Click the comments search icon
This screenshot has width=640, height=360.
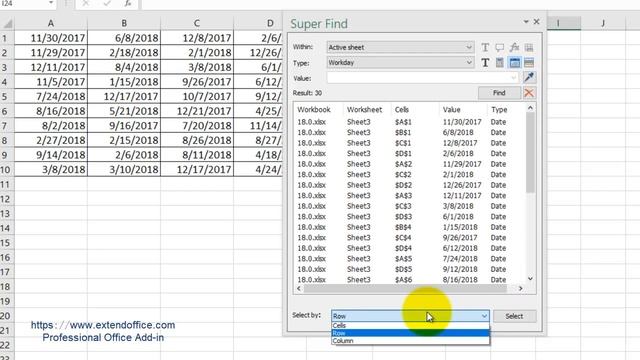[500, 47]
